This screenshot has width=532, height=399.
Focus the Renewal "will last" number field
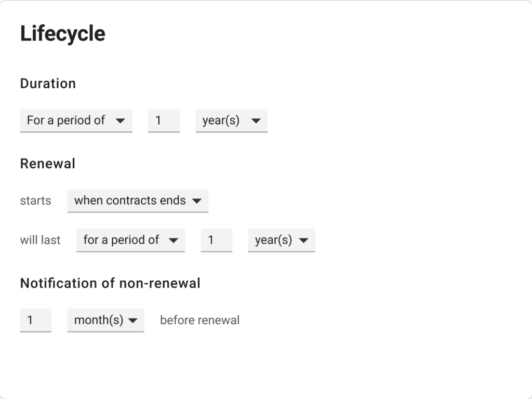pyautogui.click(x=216, y=240)
